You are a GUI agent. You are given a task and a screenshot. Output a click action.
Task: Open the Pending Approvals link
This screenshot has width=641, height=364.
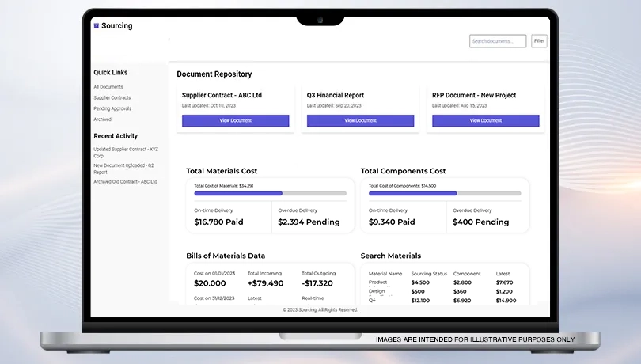click(112, 108)
